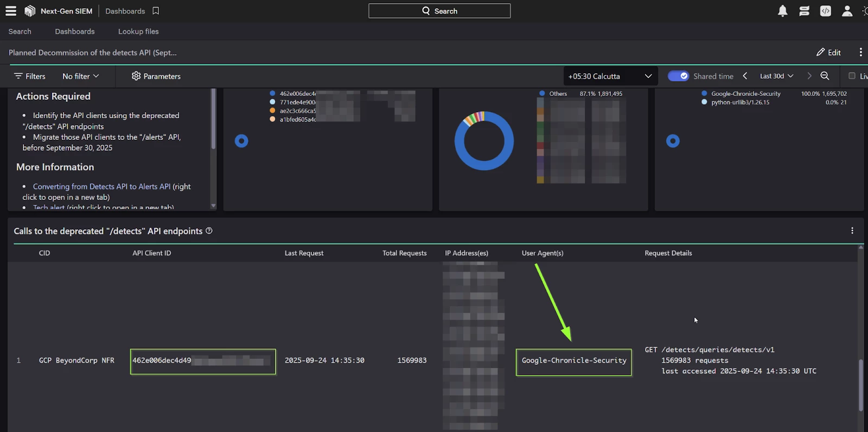Click the large blue donut chart
868x432 pixels.
[x=484, y=141]
